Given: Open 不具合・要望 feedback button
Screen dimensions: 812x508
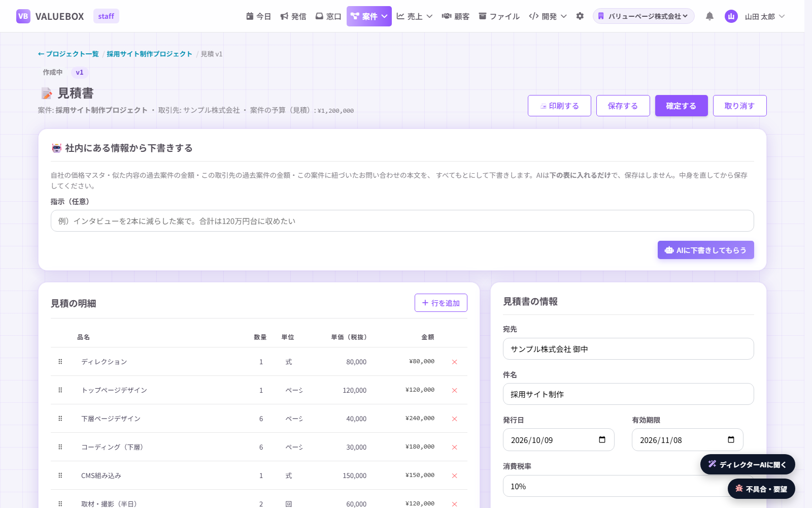Looking at the screenshot, I should pos(761,489).
